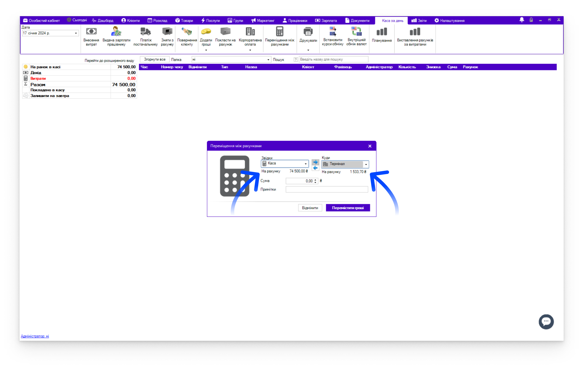Switch to the Дашборд tab
The width and height of the screenshot is (588, 368).
click(102, 20)
